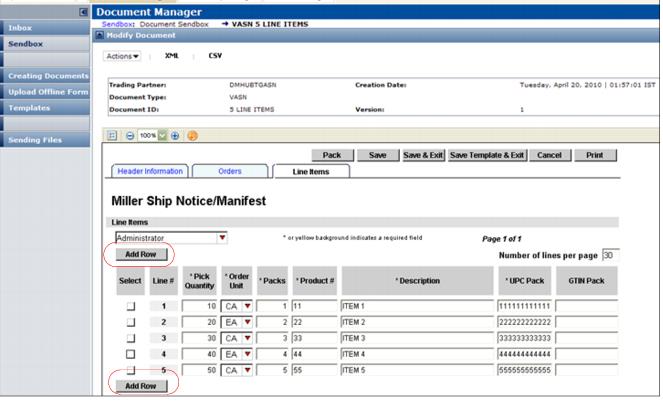Switch to the Orders tab
663x403 pixels.
tap(229, 171)
